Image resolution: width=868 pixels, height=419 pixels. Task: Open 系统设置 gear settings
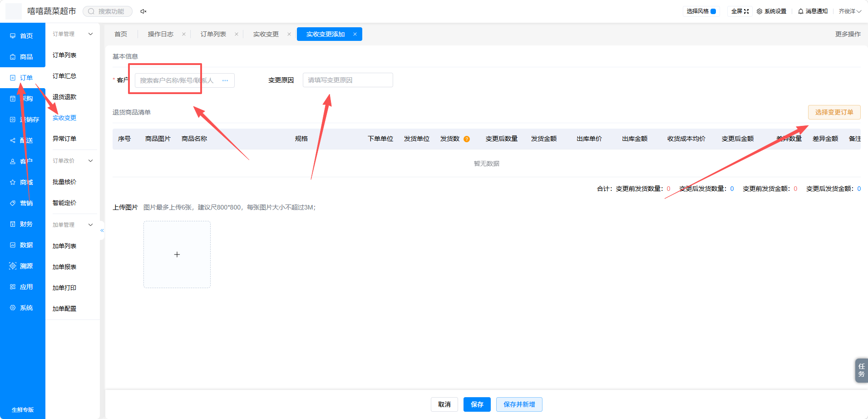(x=771, y=11)
